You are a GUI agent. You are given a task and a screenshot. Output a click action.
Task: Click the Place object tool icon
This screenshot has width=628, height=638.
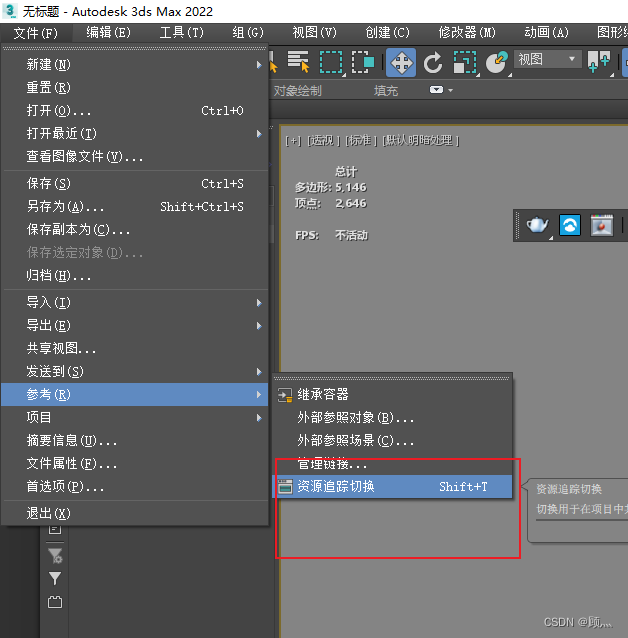pos(497,63)
